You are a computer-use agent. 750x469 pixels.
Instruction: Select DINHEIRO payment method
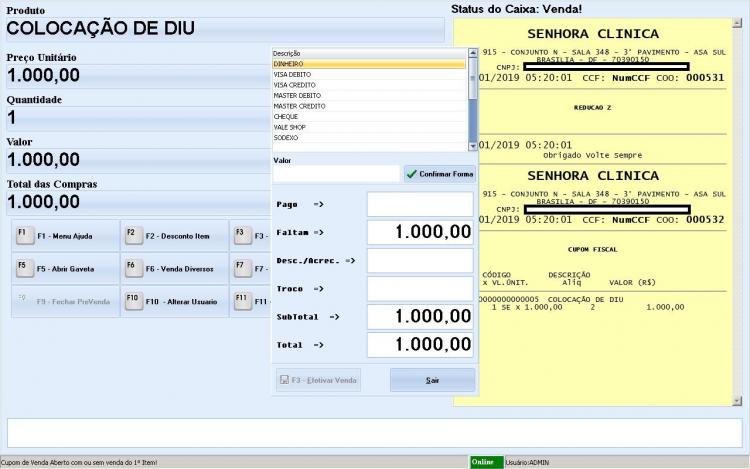click(369, 64)
